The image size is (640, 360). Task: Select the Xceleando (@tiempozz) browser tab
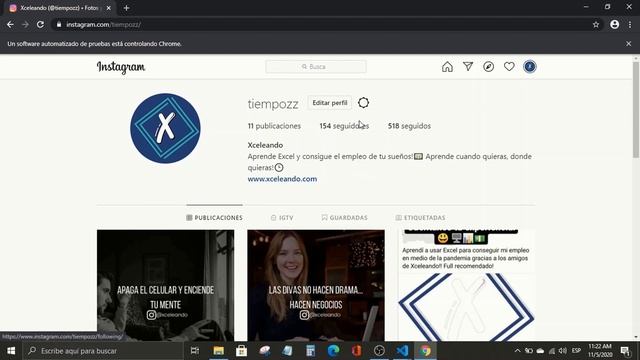click(x=60, y=8)
